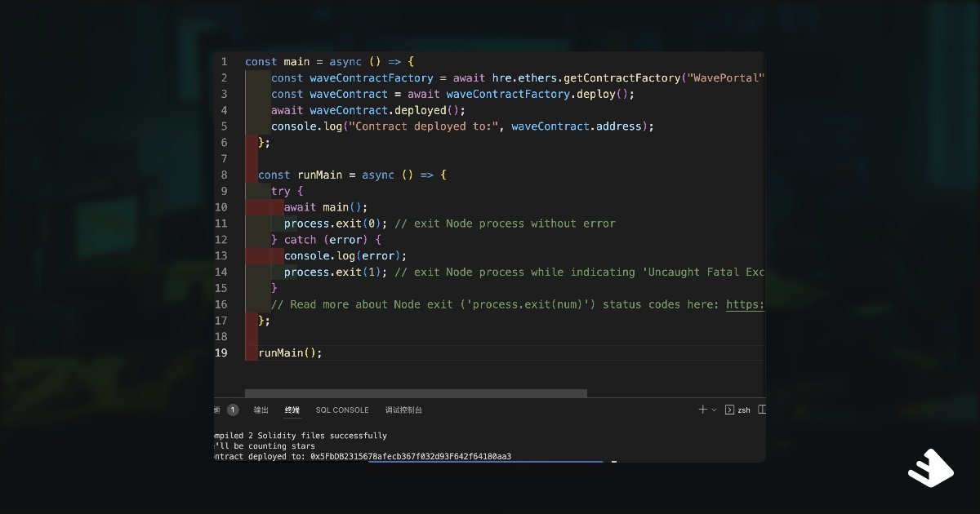This screenshot has width=980, height=514.
Task: Click the deployed contract address in the terminal
Action: [x=411, y=456]
